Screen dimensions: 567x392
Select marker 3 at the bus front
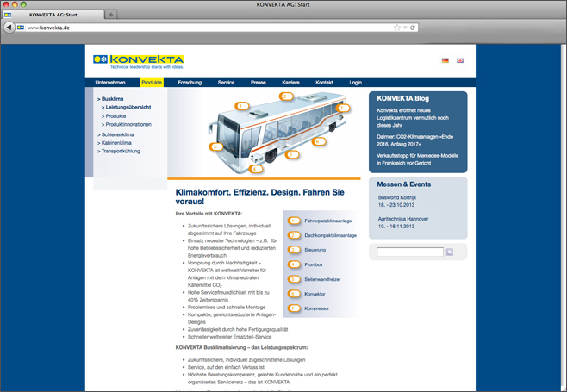pyautogui.click(x=215, y=146)
